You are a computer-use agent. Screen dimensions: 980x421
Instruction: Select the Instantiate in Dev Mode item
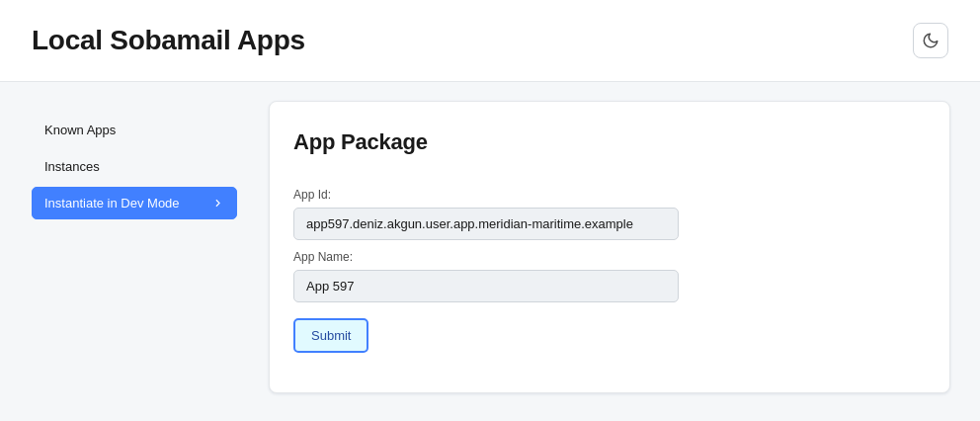[x=134, y=204]
